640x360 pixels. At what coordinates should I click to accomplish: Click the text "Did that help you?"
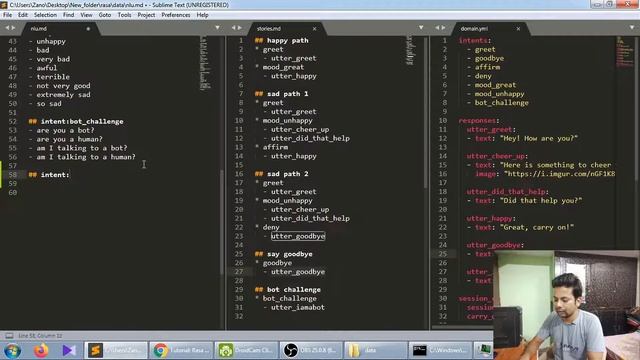click(x=541, y=200)
